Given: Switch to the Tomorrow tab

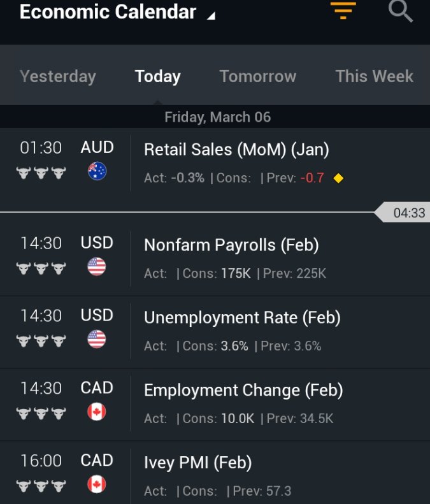Looking at the screenshot, I should (258, 76).
